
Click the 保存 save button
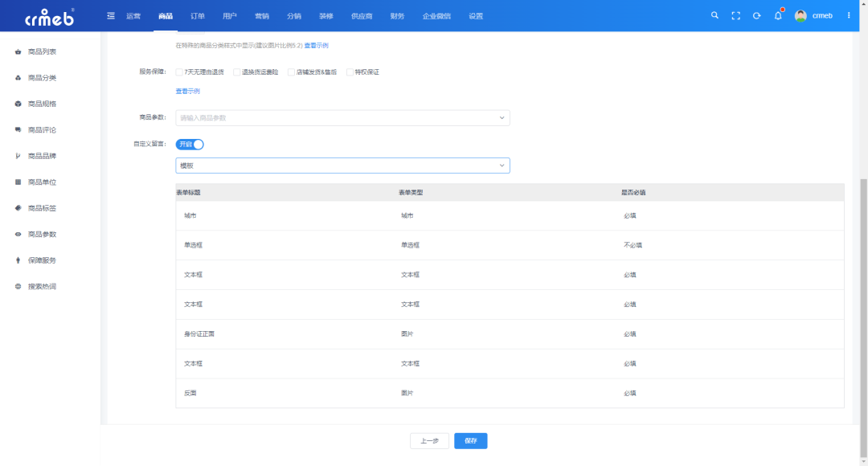470,440
